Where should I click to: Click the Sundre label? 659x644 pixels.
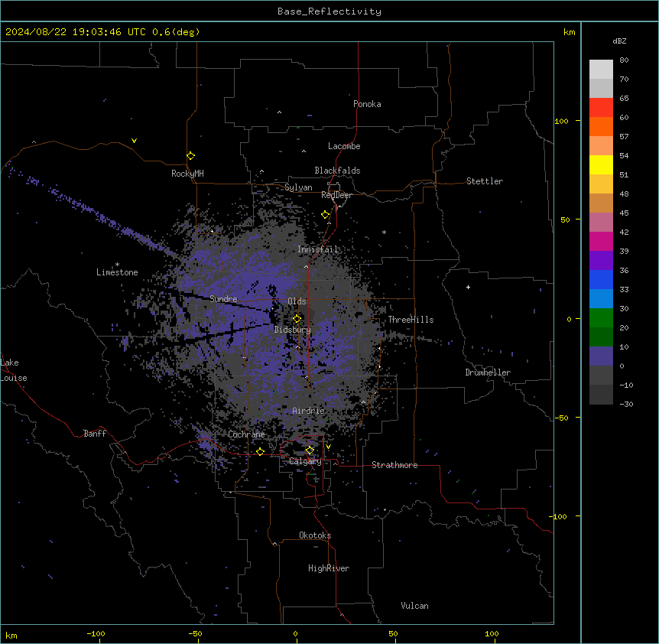(x=223, y=299)
